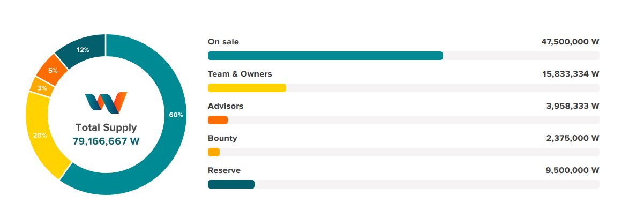
Task: Click the orange 5% donut segment
Action: (52, 70)
